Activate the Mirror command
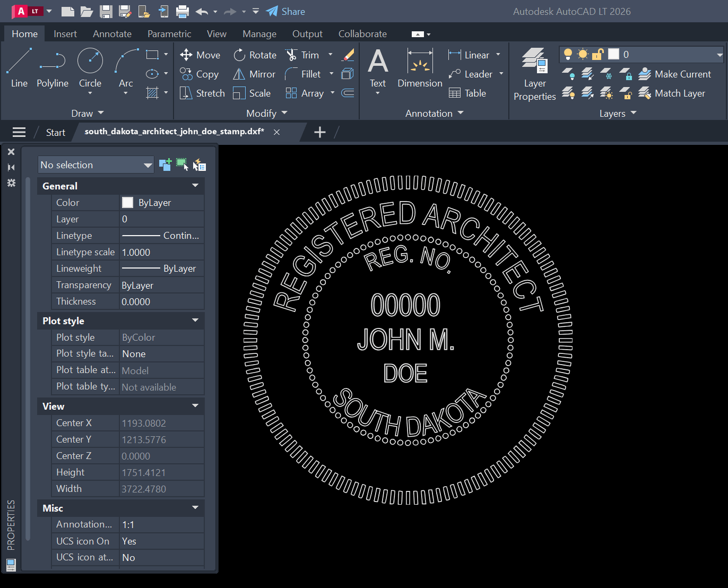This screenshot has width=728, height=588. (254, 74)
